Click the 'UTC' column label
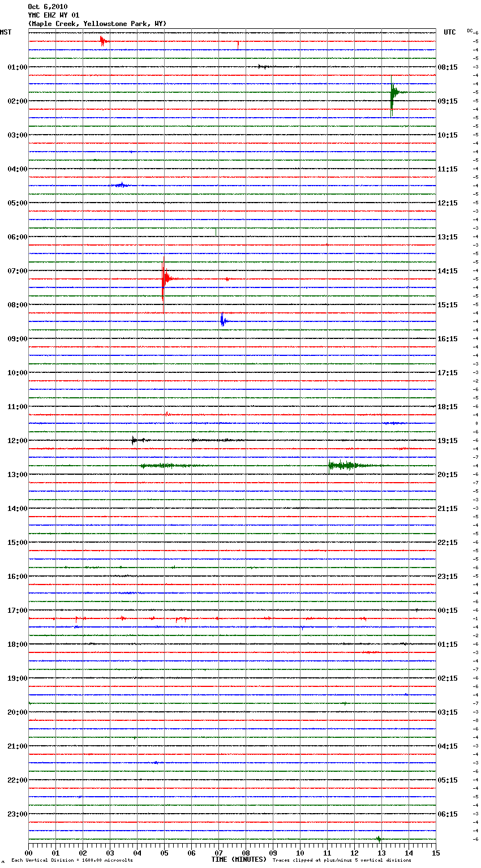Viewport: 481px width, 868px height. tap(449, 32)
